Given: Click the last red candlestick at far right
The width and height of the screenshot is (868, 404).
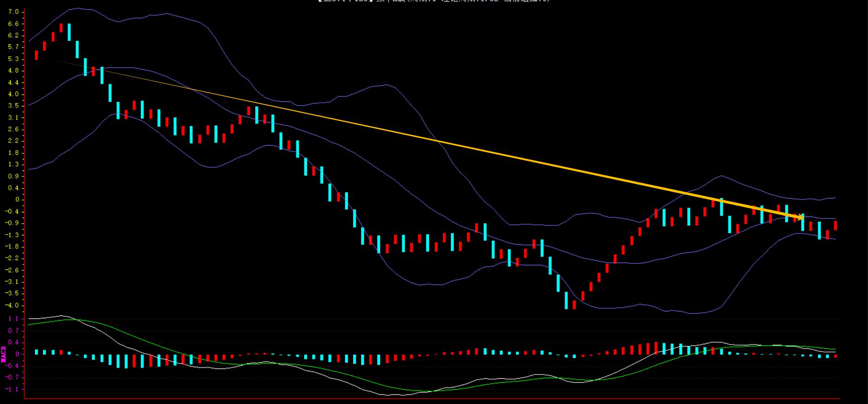Looking at the screenshot, I should coord(835,225).
